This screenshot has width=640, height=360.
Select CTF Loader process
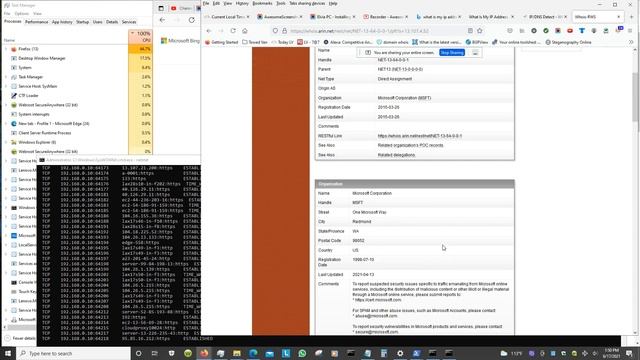click(x=78, y=96)
